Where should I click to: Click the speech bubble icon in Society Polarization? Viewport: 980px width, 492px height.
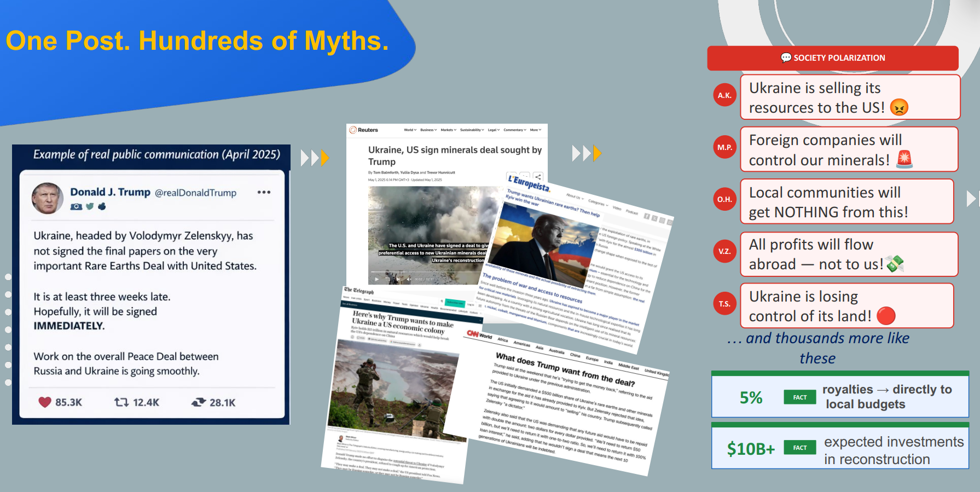[x=786, y=58]
